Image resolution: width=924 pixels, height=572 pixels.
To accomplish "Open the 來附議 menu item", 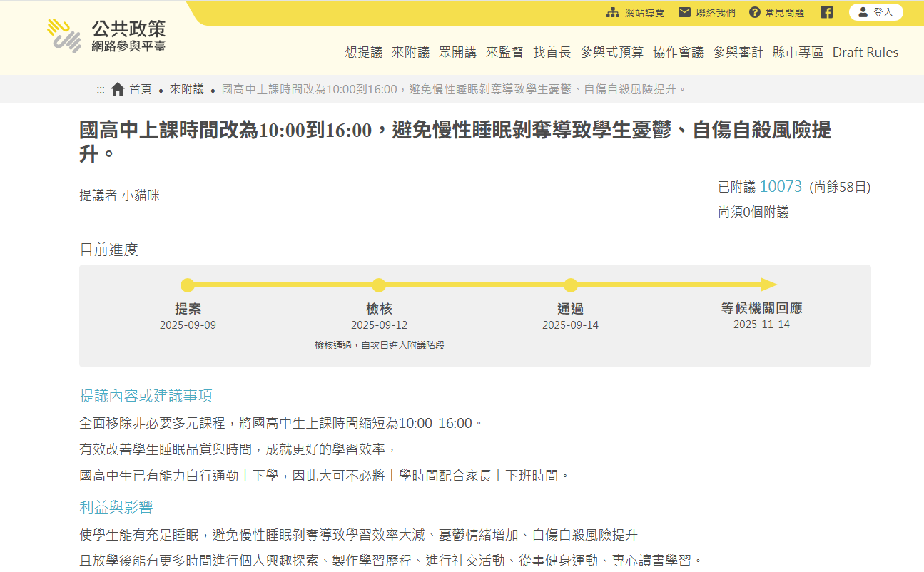I will (x=410, y=52).
